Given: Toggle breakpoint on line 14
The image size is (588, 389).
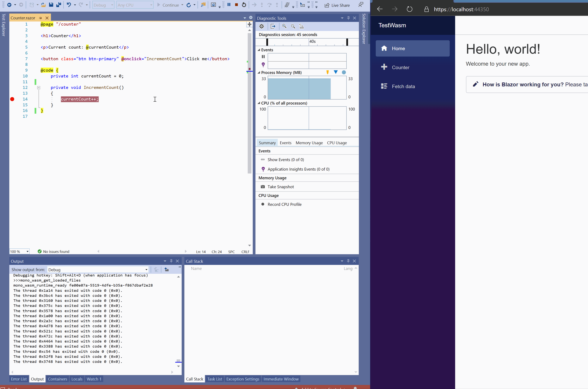Looking at the screenshot, I should (x=12, y=99).
